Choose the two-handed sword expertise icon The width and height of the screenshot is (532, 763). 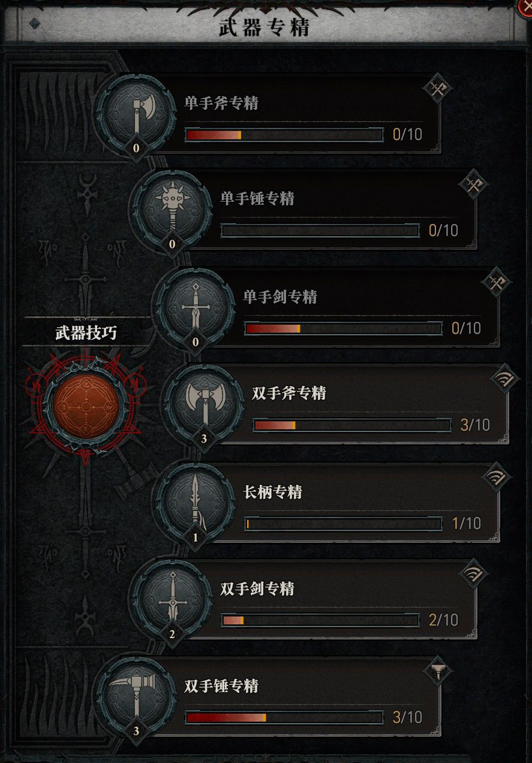click(x=172, y=599)
